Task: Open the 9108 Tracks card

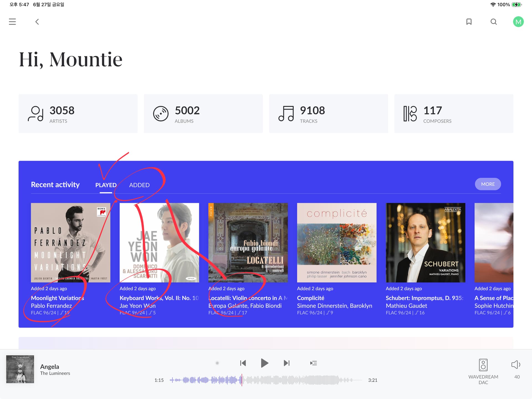Action: click(x=328, y=114)
